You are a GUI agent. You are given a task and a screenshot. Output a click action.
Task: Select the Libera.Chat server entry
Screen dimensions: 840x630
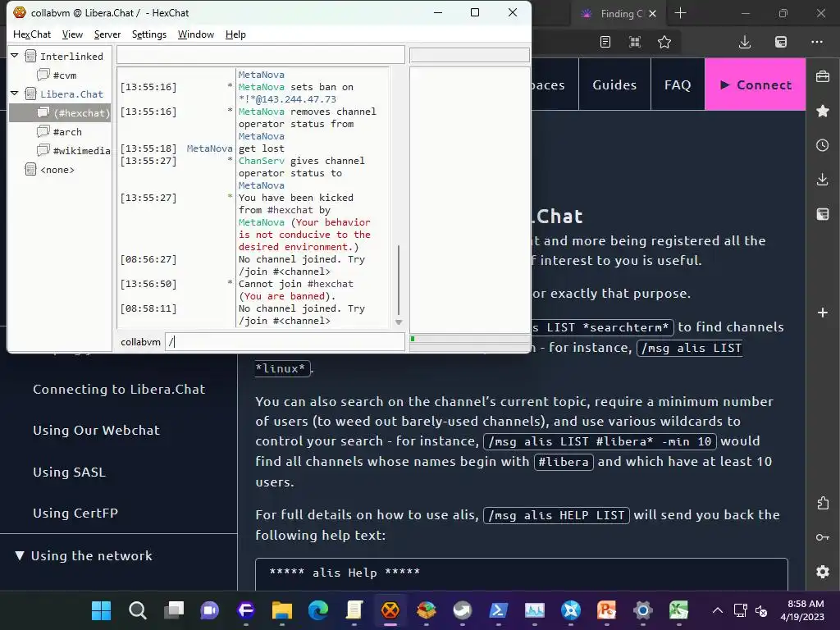click(x=71, y=94)
